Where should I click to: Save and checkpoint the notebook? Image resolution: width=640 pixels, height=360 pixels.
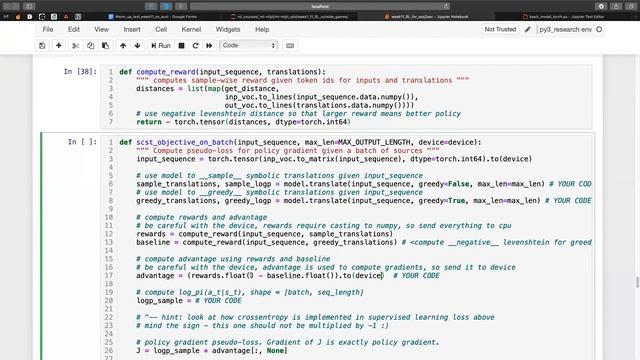[42, 46]
